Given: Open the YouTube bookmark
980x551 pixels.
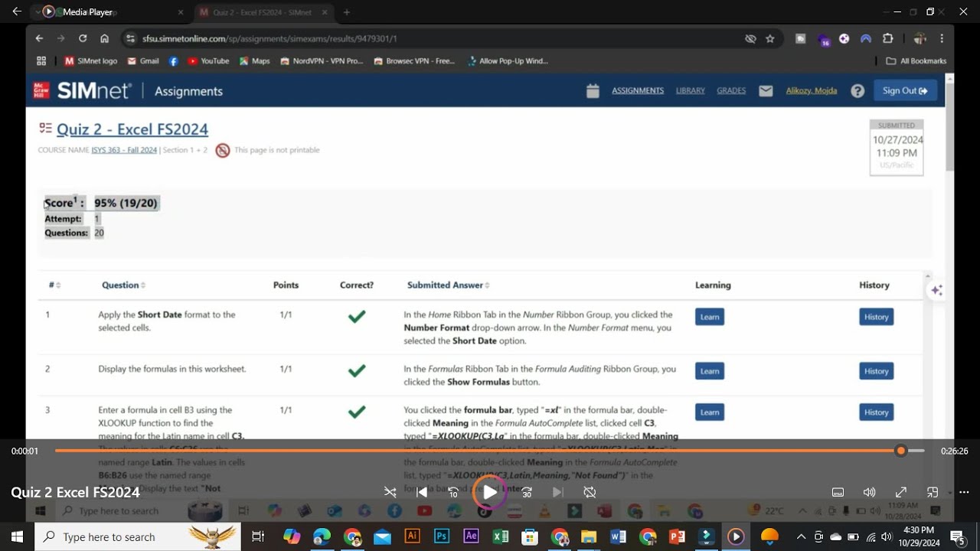Looking at the screenshot, I should (208, 60).
